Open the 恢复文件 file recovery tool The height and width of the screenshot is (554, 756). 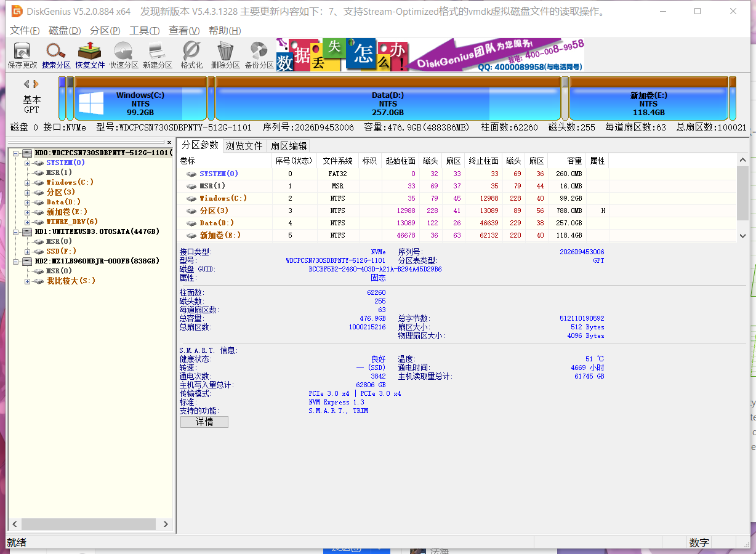89,54
